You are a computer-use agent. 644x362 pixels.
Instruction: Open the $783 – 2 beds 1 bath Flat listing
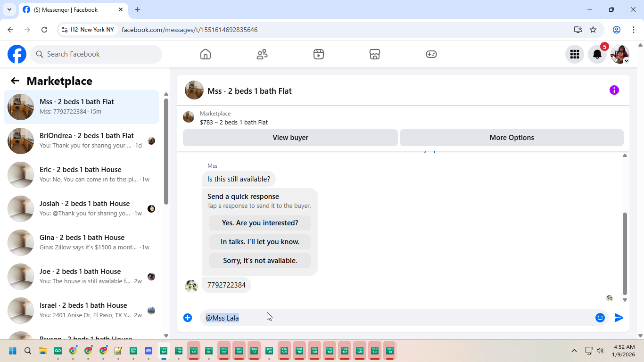[234, 122]
